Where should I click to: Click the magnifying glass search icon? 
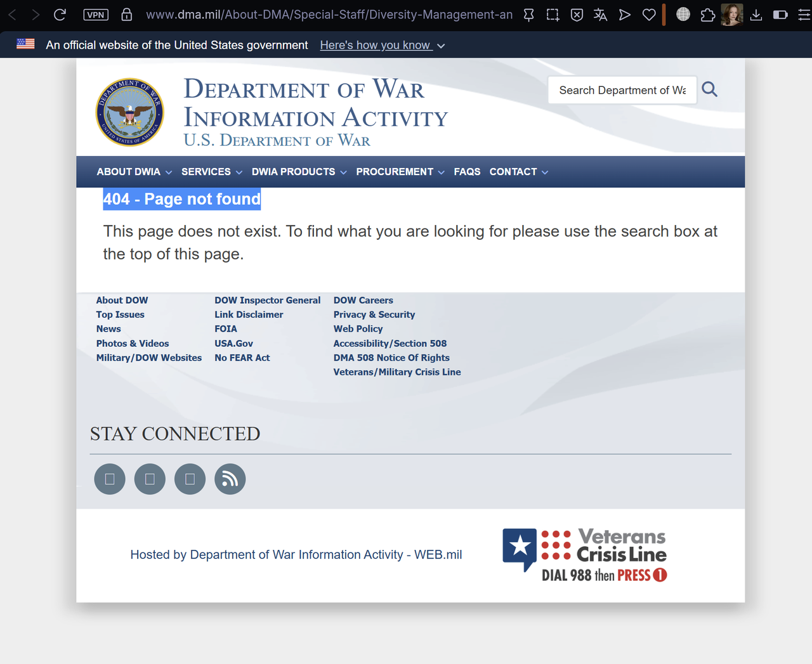click(x=710, y=89)
